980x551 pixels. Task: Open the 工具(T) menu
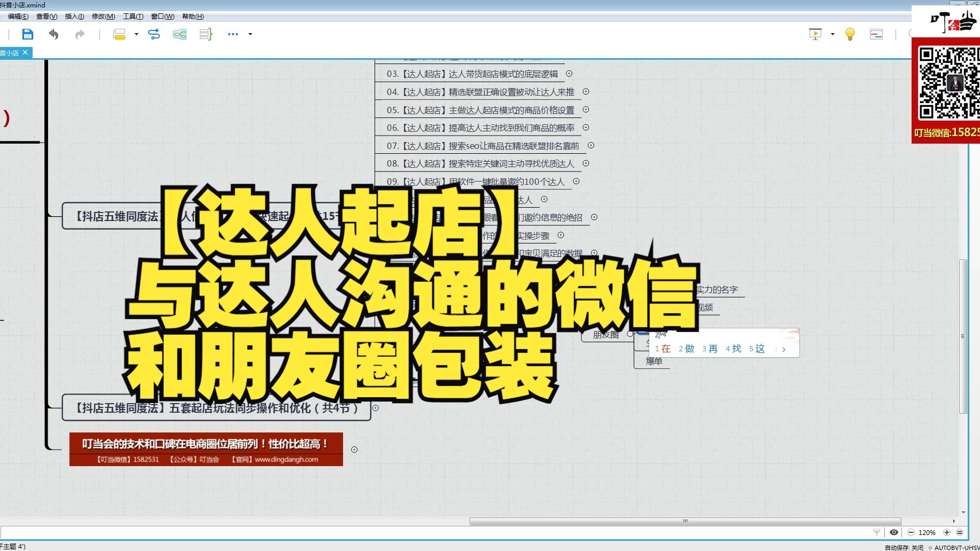133,17
